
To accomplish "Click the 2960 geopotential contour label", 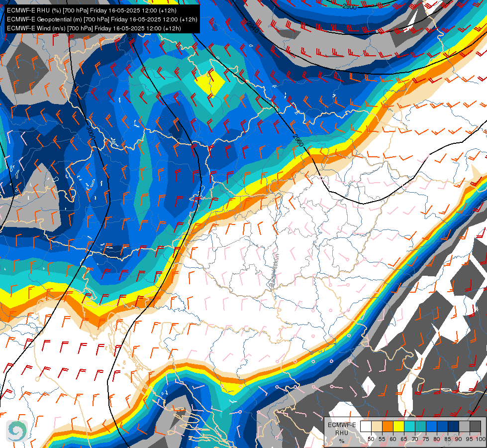I will pos(298,140).
